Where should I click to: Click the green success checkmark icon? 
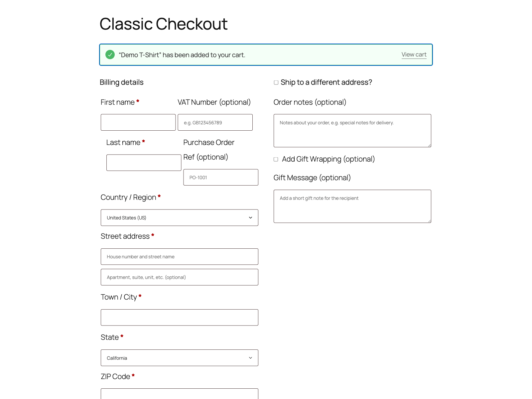pyautogui.click(x=110, y=54)
